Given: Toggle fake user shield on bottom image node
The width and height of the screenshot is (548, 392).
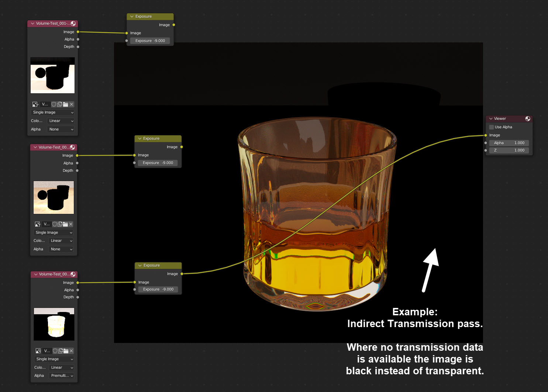Looking at the screenshot, I should pos(55,351).
